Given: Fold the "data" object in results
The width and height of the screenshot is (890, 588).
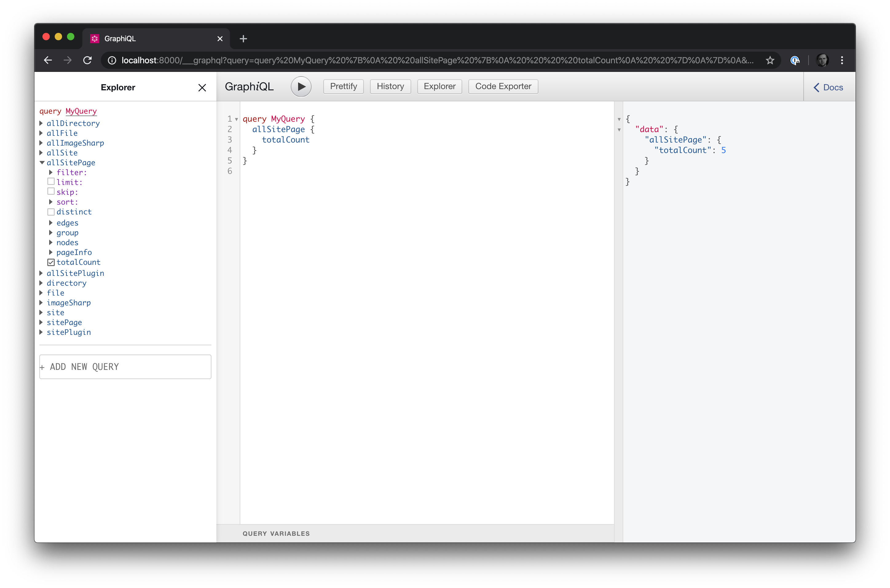Looking at the screenshot, I should (x=619, y=130).
